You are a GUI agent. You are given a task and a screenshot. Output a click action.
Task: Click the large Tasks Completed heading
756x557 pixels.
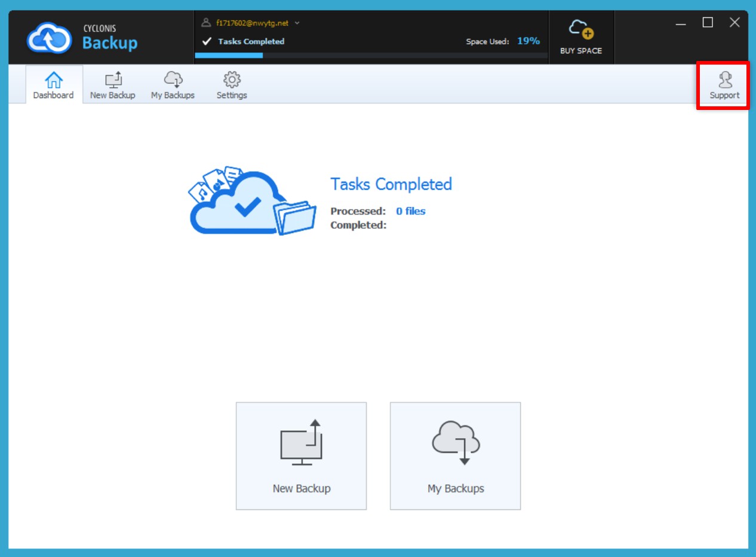391,184
